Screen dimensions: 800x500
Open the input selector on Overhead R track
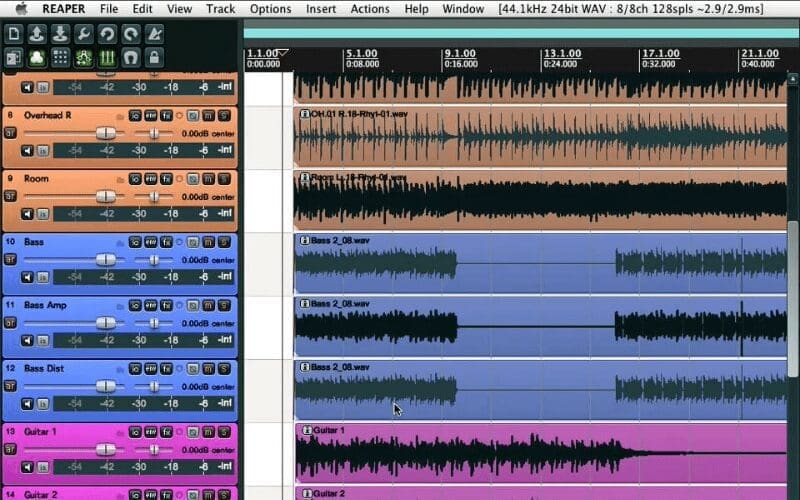(x=43, y=151)
